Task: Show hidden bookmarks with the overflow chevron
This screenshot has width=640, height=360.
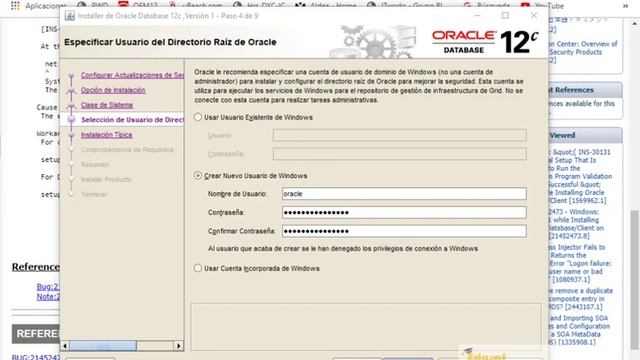Action: (625, 6)
